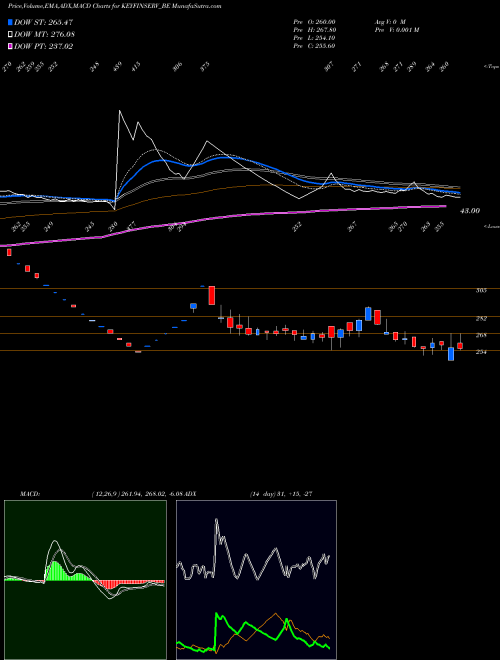The width and height of the screenshot is (500, 660).
Task: Click the ADX '(14 day) 31, +15, -27' text
Action: pyautogui.click(x=281, y=494)
